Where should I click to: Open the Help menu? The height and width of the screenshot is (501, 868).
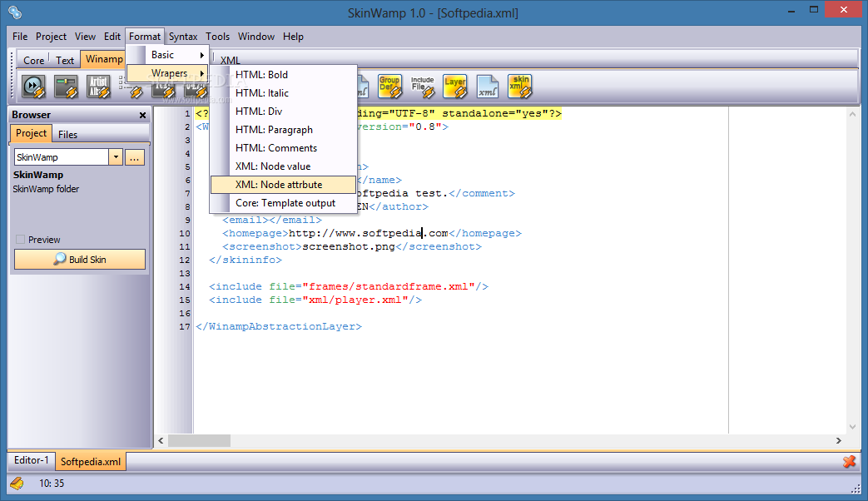click(x=293, y=37)
